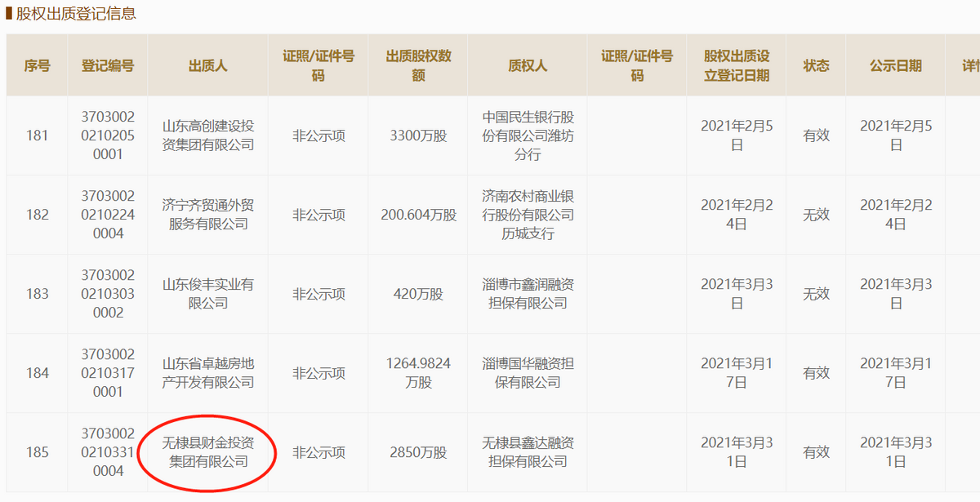
Task: Click the 股权出质登记信息 section title
Action: (x=76, y=13)
